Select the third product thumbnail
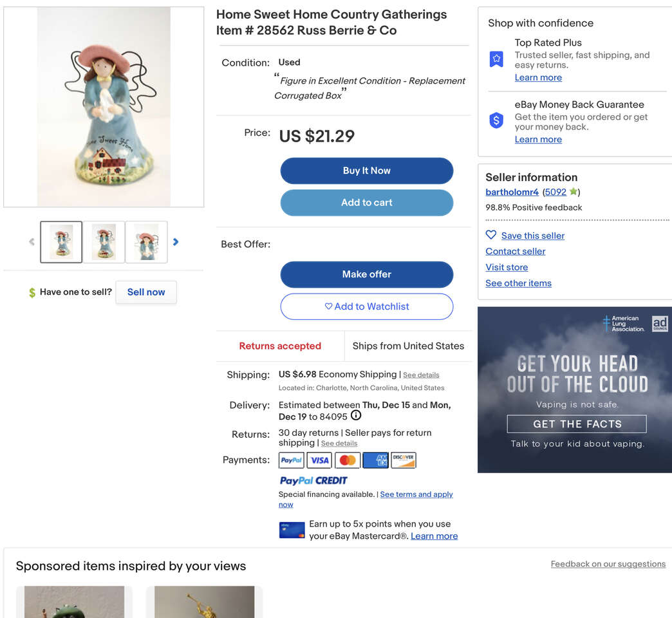 click(x=146, y=242)
